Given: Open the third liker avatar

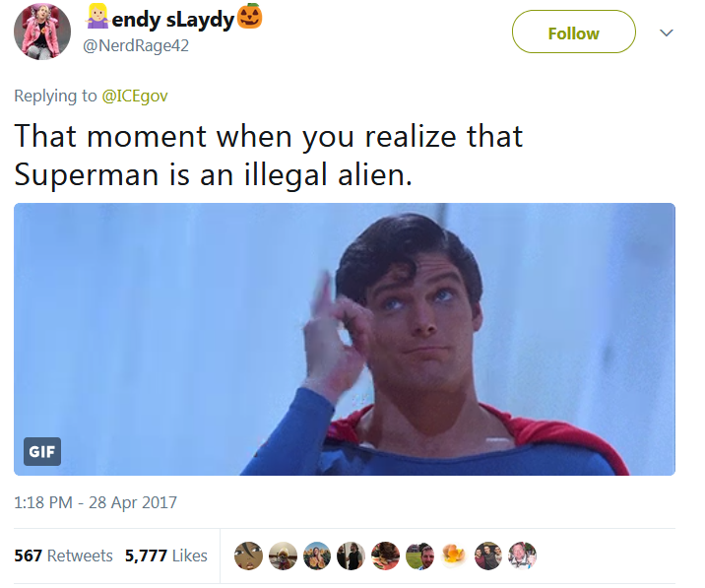Looking at the screenshot, I should point(317,555).
